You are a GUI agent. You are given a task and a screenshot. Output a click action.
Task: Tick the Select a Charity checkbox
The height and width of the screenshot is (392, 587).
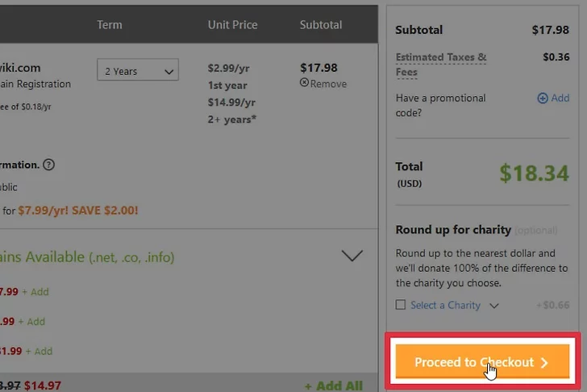point(401,305)
